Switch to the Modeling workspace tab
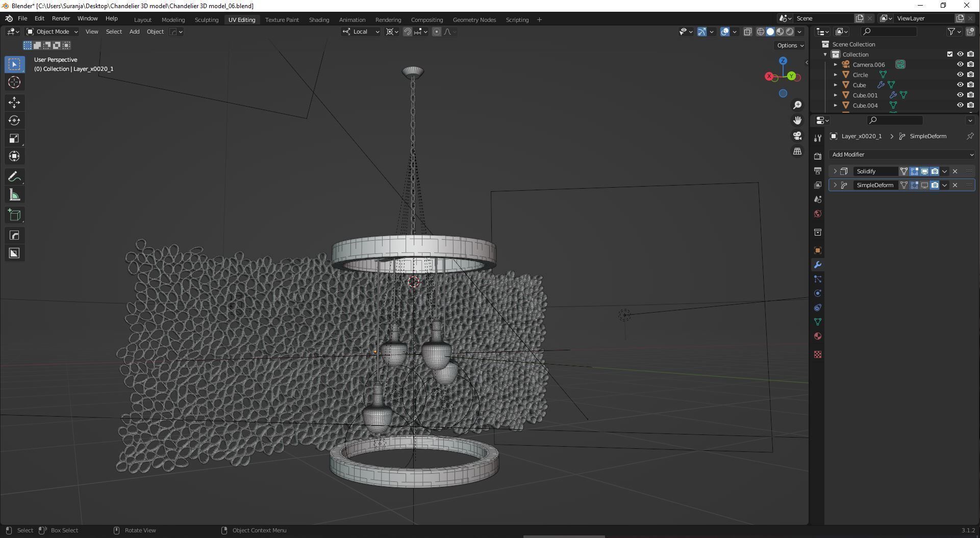The image size is (980, 538). 173,20
